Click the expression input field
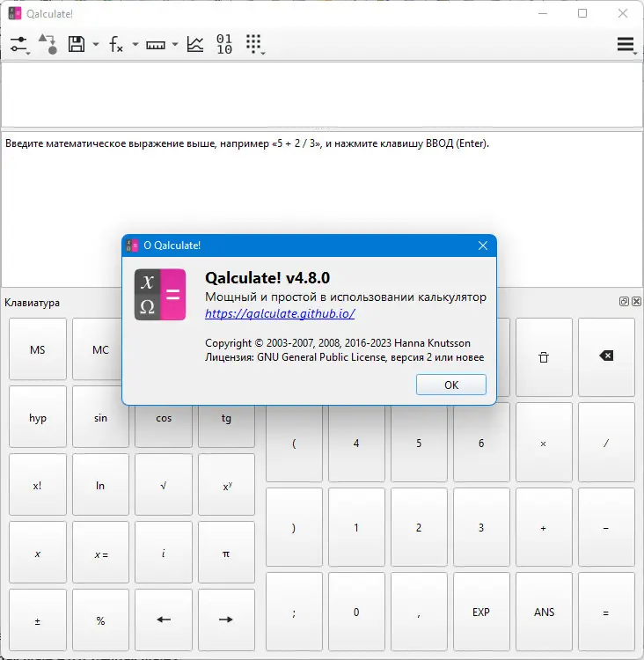644x660 pixels. click(322, 94)
